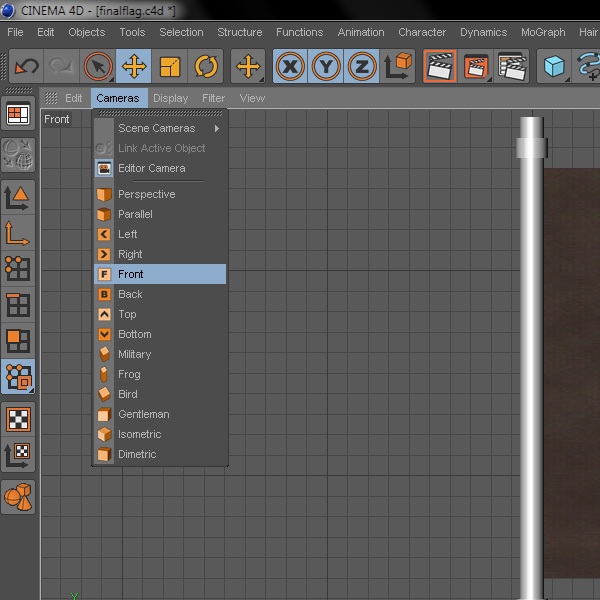Open the Selection menu
Screen dimensions: 600x600
[x=181, y=32]
